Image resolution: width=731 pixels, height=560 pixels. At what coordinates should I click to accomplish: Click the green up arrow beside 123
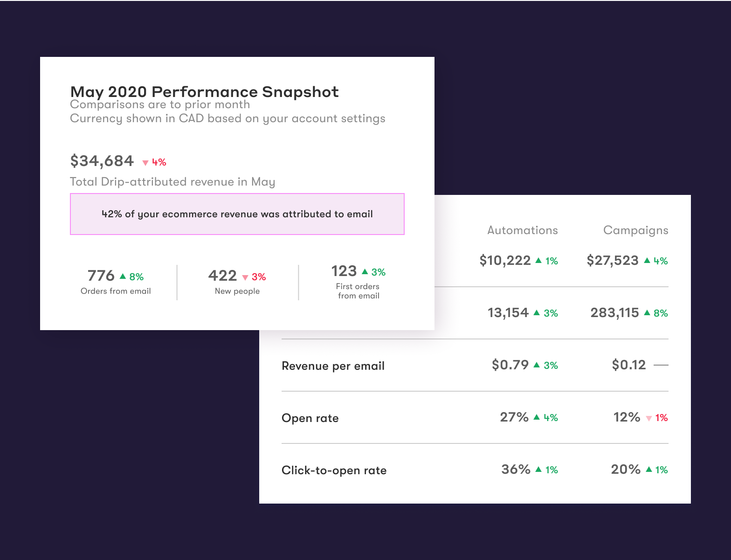coord(365,271)
